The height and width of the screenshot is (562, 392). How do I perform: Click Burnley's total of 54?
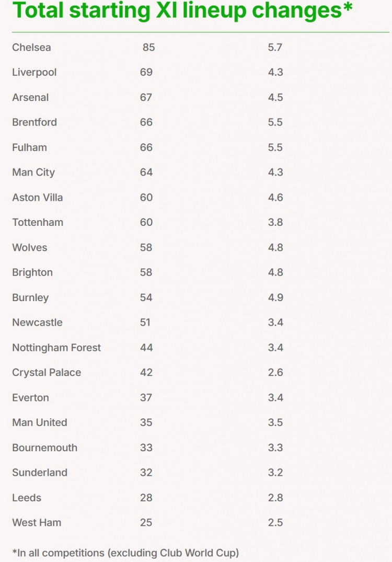(146, 297)
